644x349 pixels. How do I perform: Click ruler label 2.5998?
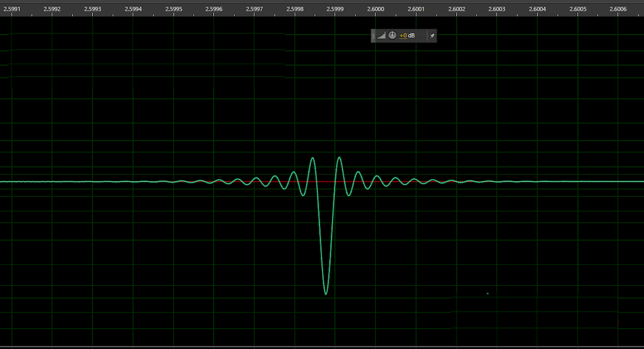(x=295, y=9)
